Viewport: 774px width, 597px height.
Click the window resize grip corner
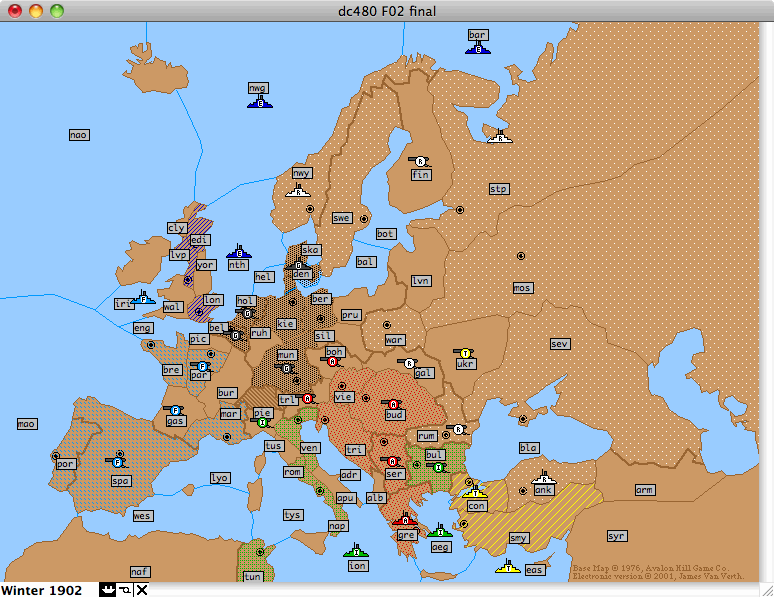tap(767, 590)
